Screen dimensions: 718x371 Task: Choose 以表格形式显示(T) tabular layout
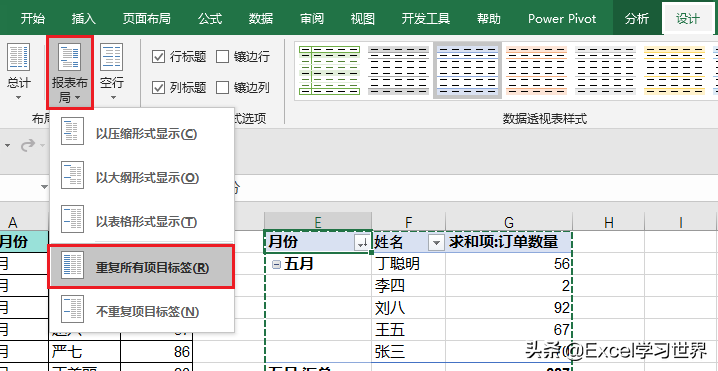tap(142, 222)
